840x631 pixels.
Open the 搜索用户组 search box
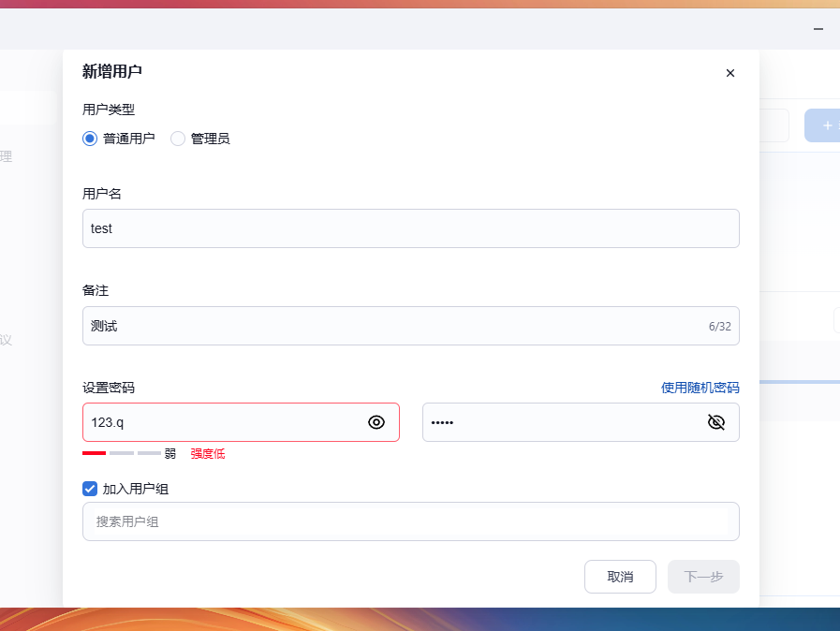[x=410, y=521]
